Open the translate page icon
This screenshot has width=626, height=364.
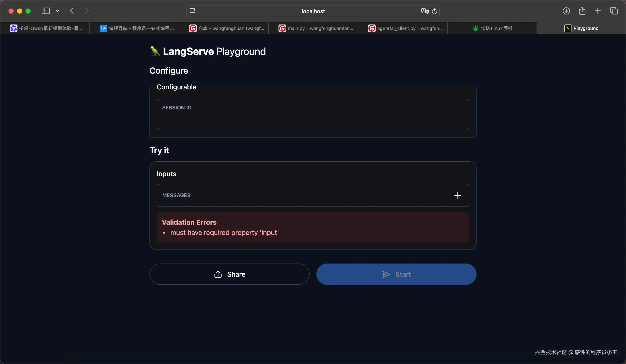425,11
